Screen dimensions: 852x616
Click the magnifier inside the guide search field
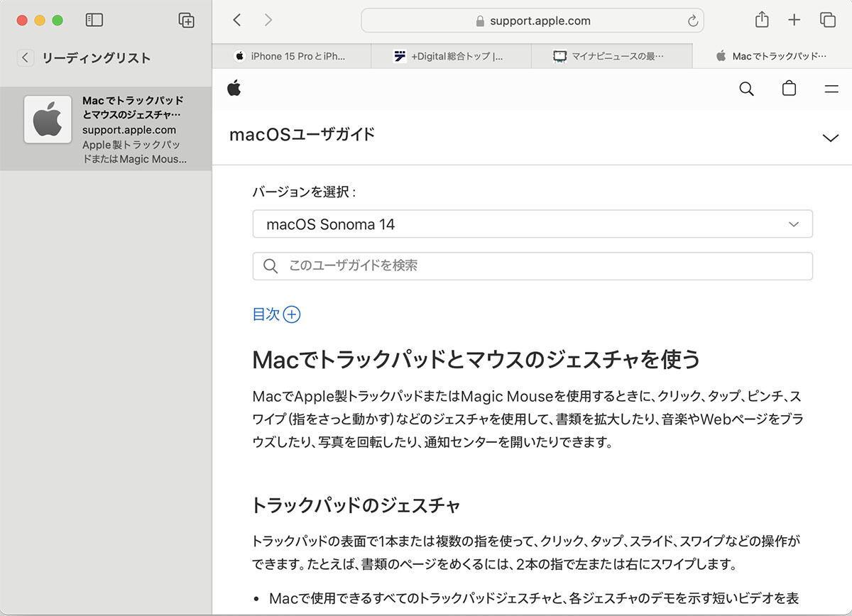(271, 266)
